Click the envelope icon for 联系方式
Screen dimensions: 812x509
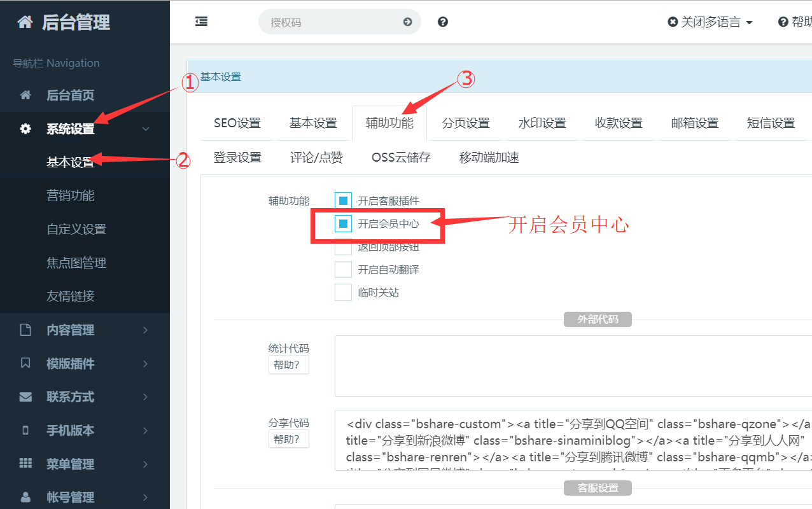(x=25, y=397)
